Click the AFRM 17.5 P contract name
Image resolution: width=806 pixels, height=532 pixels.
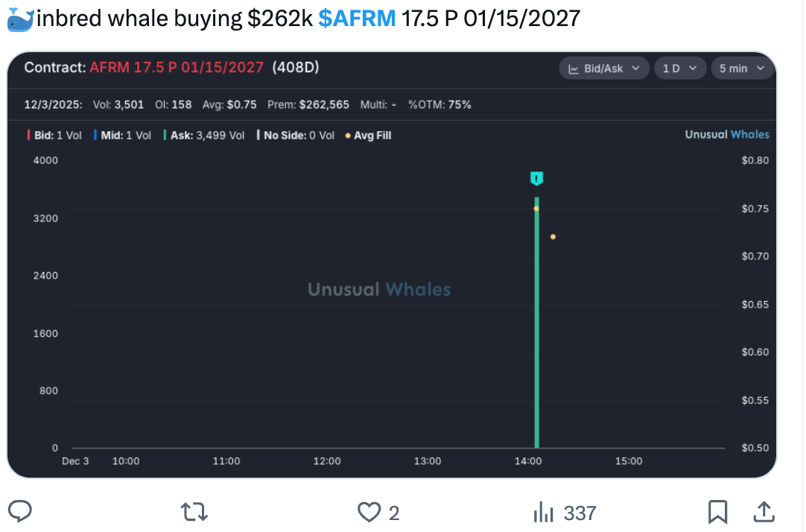click(x=177, y=68)
